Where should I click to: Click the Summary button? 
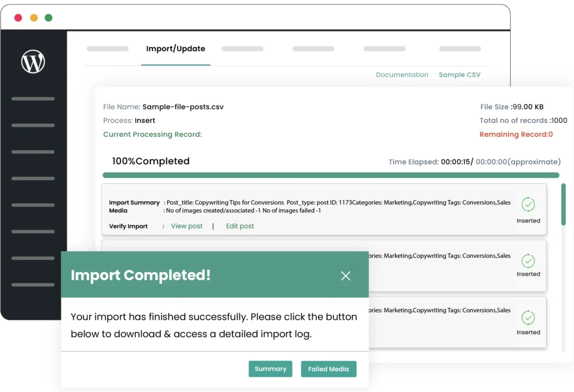pyautogui.click(x=270, y=369)
